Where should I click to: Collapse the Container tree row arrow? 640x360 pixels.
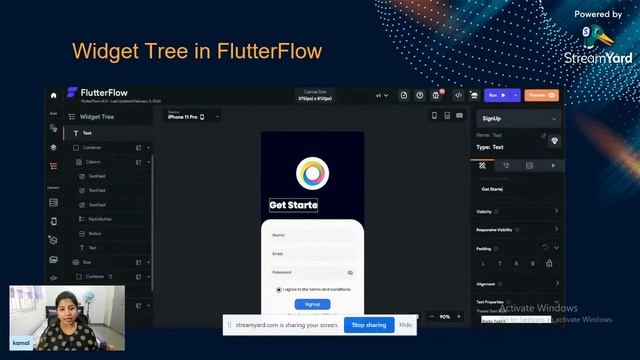click(148, 148)
